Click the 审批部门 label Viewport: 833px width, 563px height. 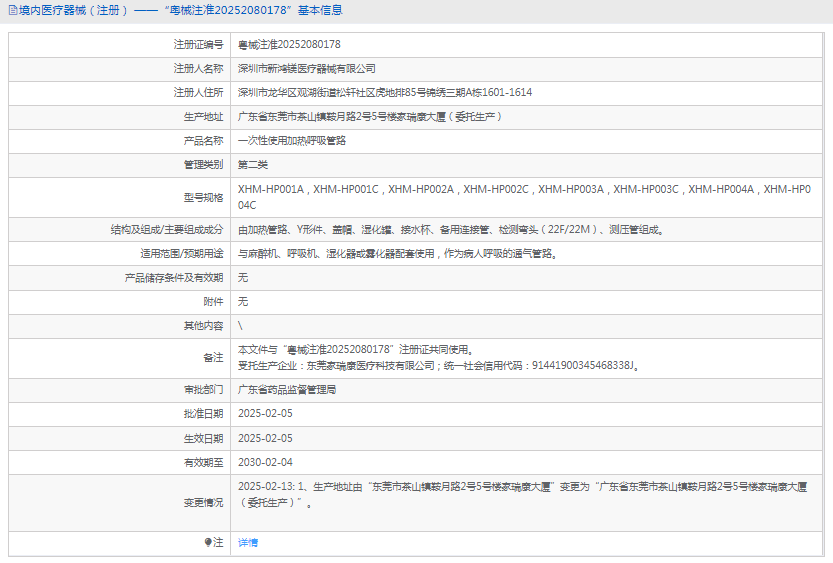[203, 389]
